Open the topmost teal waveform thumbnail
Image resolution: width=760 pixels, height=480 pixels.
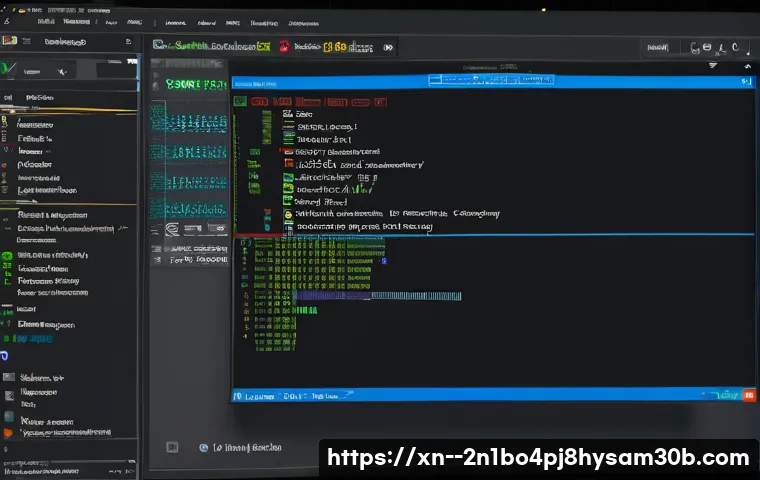[189, 116]
